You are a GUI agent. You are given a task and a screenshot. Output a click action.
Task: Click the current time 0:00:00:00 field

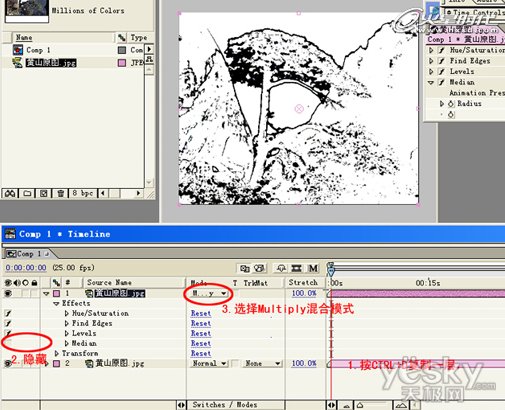pos(26,268)
